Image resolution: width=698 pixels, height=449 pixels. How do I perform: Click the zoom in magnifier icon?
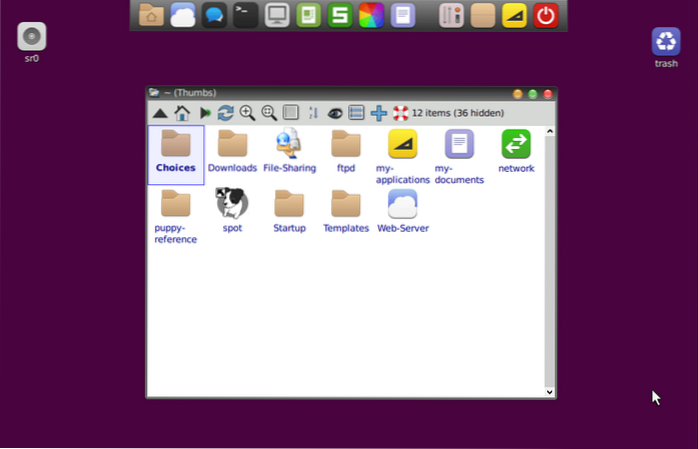coord(247,114)
